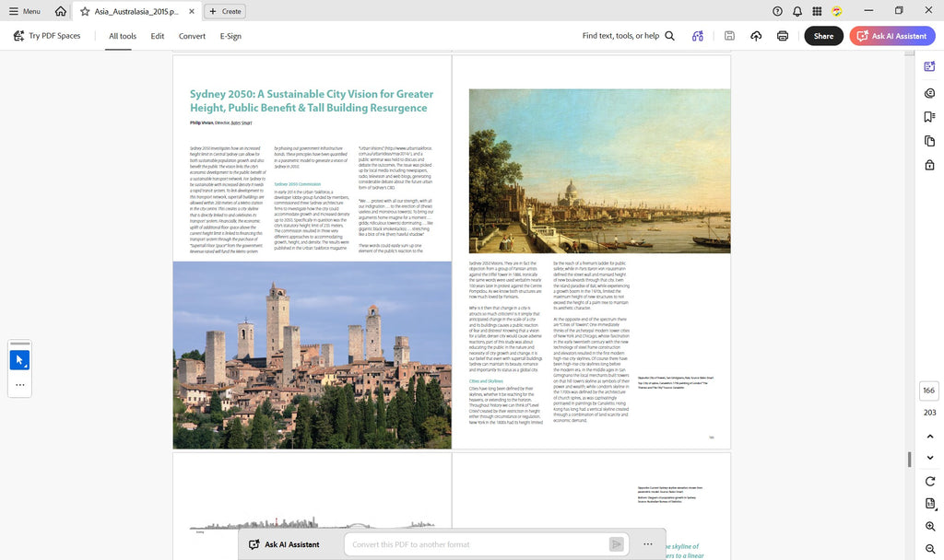Open the bookmarks panel icon
This screenshot has height=560, width=944.
tap(929, 117)
